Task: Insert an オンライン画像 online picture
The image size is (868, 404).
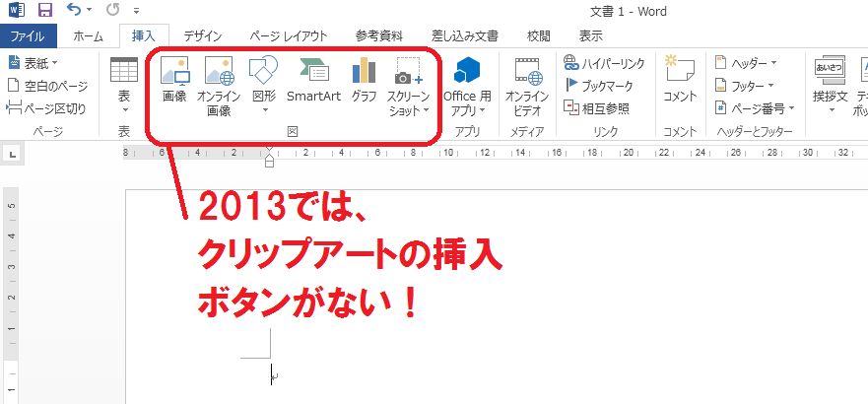Action: (219, 86)
